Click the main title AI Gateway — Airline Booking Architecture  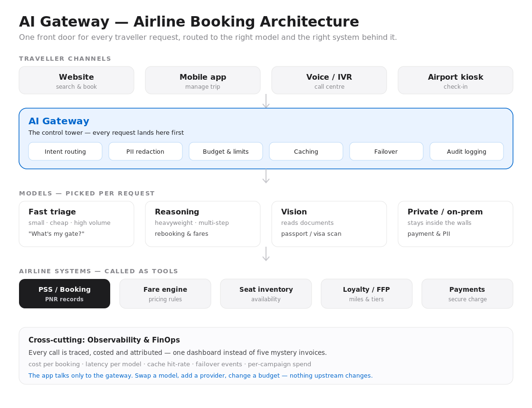(x=189, y=22)
